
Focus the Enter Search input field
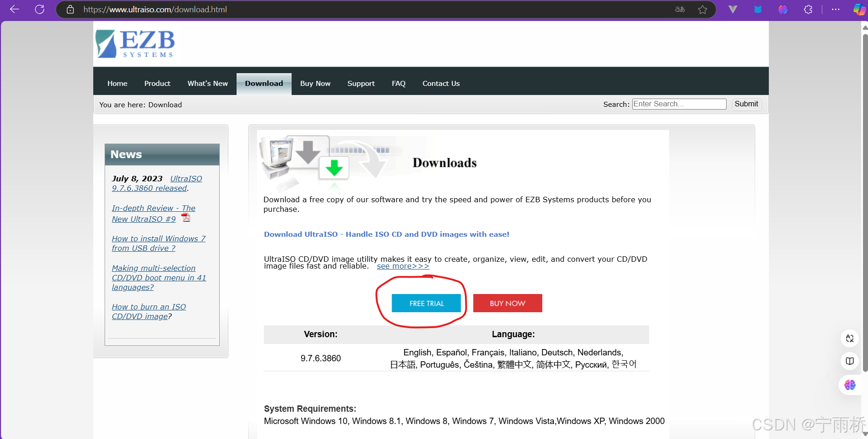pyautogui.click(x=679, y=104)
